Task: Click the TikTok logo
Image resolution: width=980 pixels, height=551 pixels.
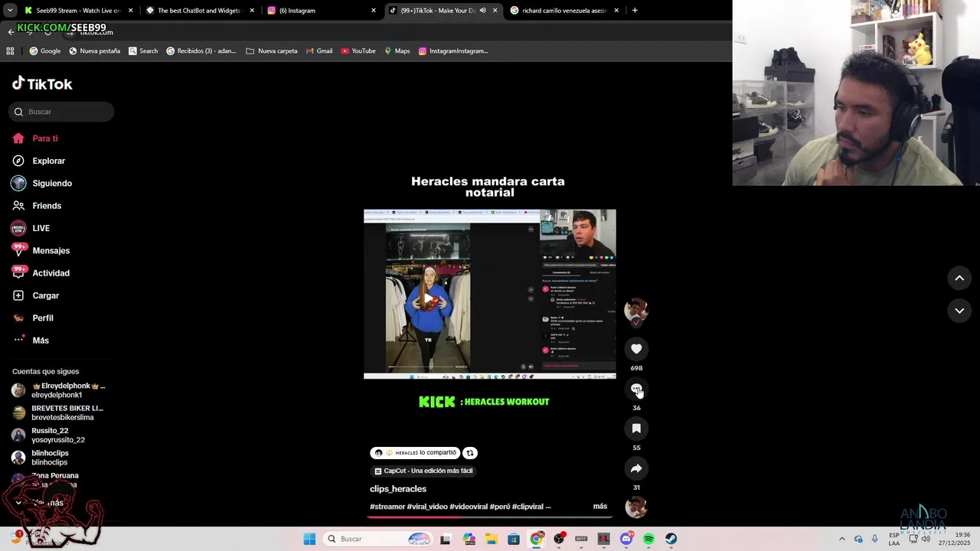Action: 42,83
